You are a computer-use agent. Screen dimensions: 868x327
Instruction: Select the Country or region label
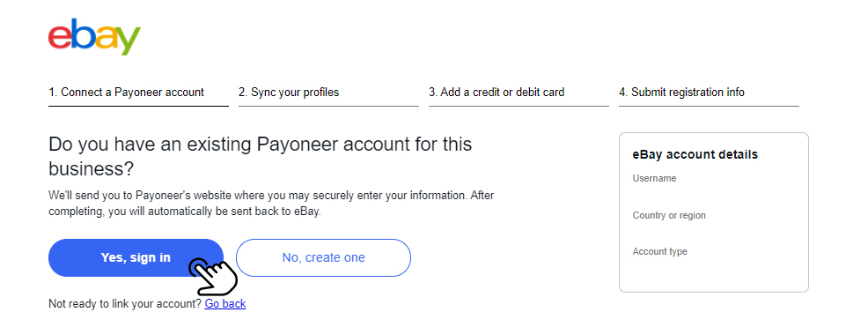(x=669, y=215)
